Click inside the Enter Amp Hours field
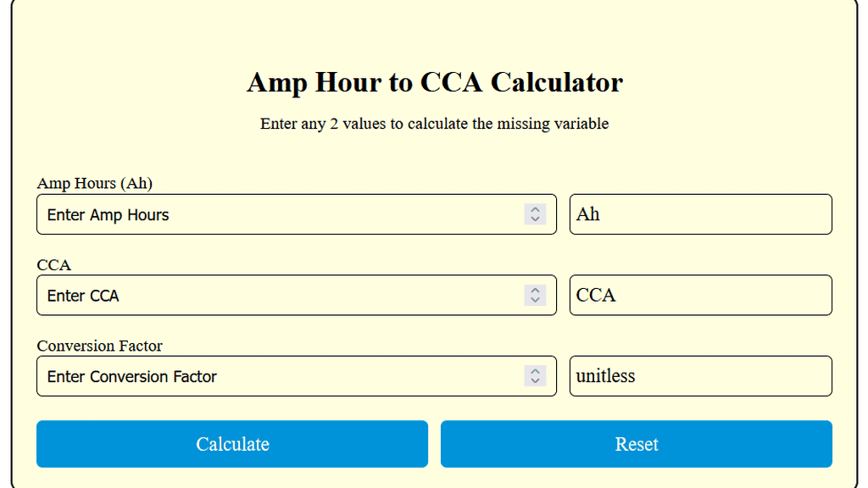This screenshot has width=868, height=488. (x=254, y=213)
